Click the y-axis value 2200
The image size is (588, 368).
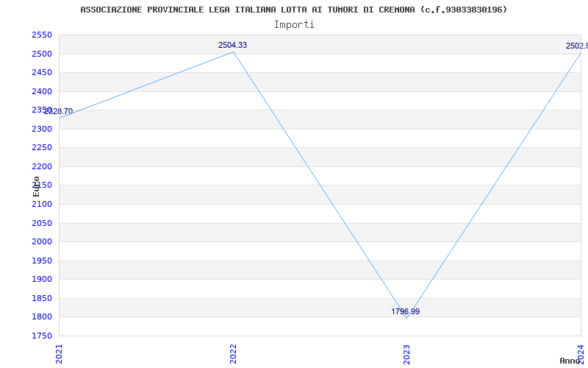tap(42, 167)
